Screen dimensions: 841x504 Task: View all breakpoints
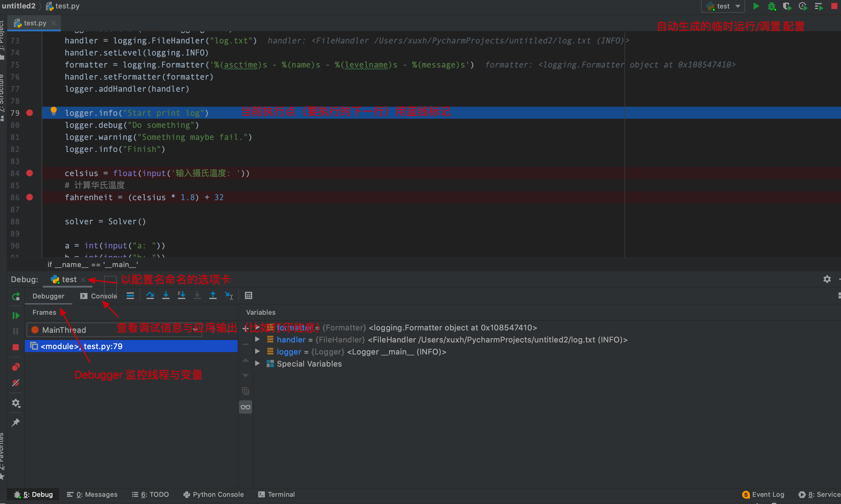coord(16,367)
